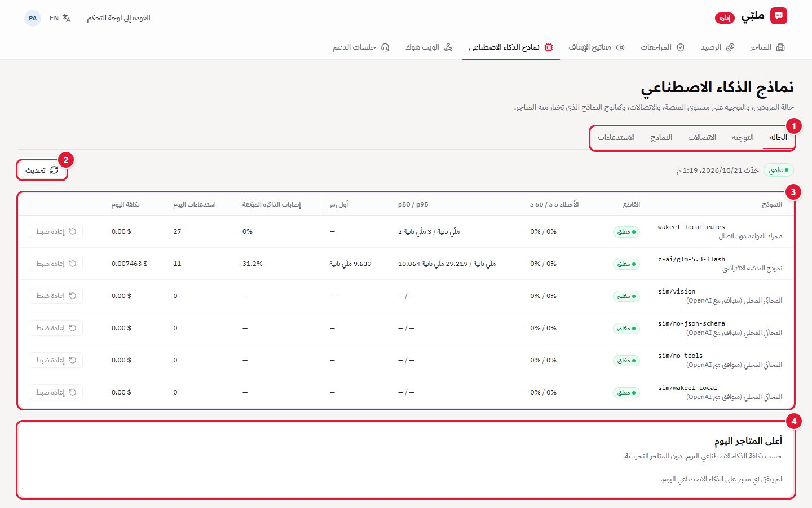Click the store icon beside المتاجر
The width and height of the screenshot is (812, 508).
(x=780, y=47)
